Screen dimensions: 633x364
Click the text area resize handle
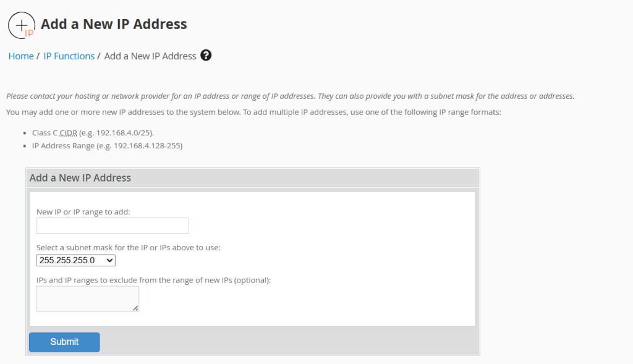tap(136, 308)
